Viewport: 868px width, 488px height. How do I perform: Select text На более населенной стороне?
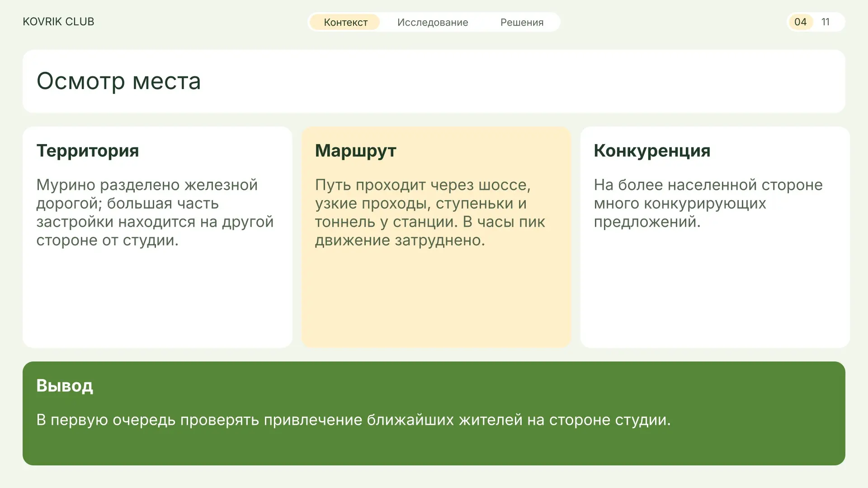click(708, 203)
